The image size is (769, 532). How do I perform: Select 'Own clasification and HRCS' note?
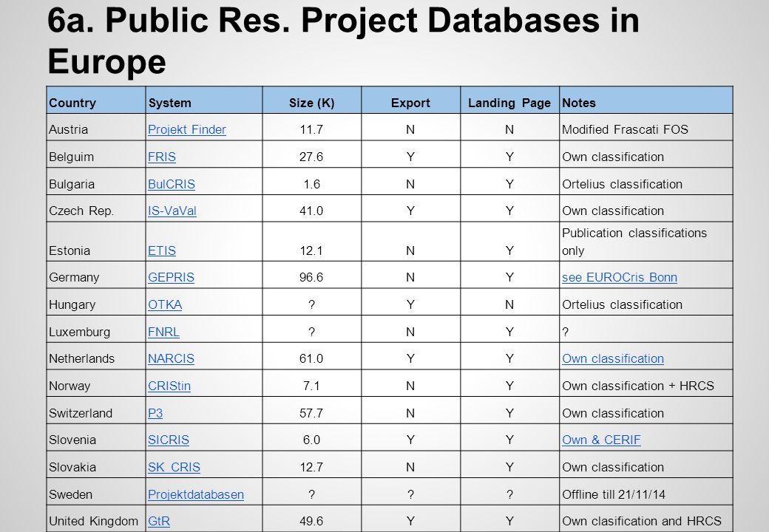tap(642, 521)
